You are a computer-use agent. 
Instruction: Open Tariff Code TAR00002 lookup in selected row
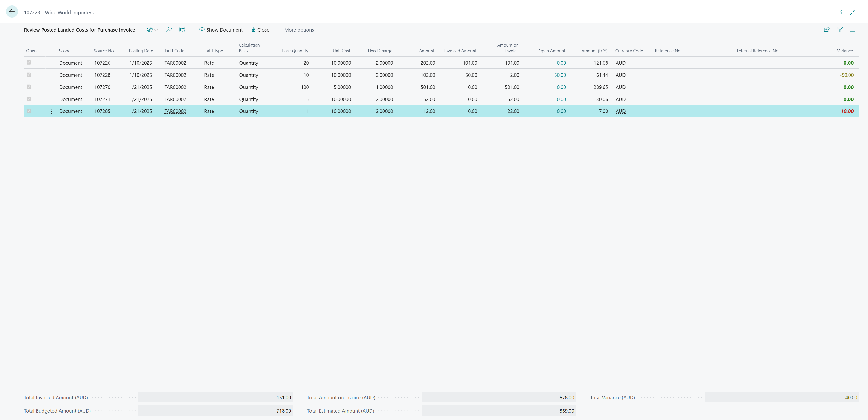tap(175, 111)
